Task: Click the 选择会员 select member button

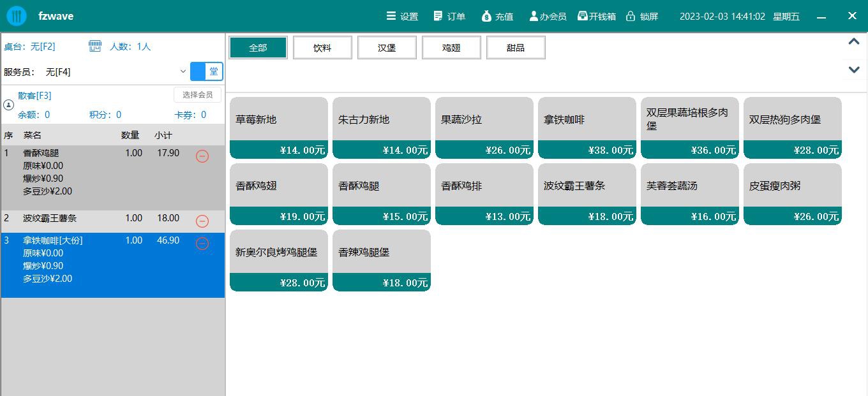Action: click(x=197, y=94)
